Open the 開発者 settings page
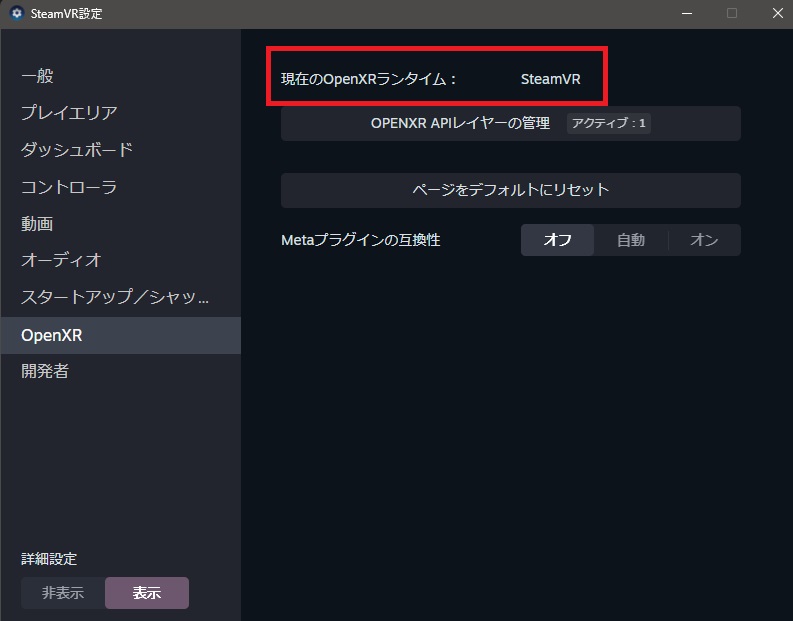 click(x=120, y=371)
